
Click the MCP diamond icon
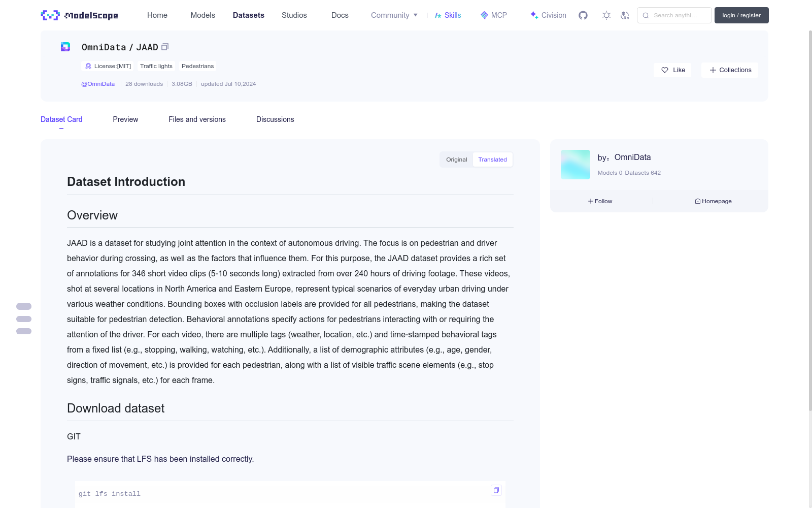(484, 15)
